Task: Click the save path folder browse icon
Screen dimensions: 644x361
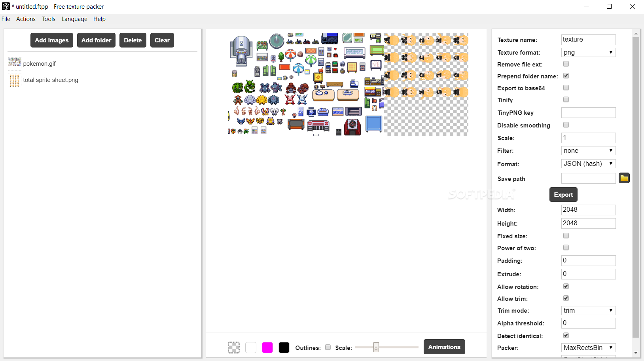Action: (x=624, y=178)
